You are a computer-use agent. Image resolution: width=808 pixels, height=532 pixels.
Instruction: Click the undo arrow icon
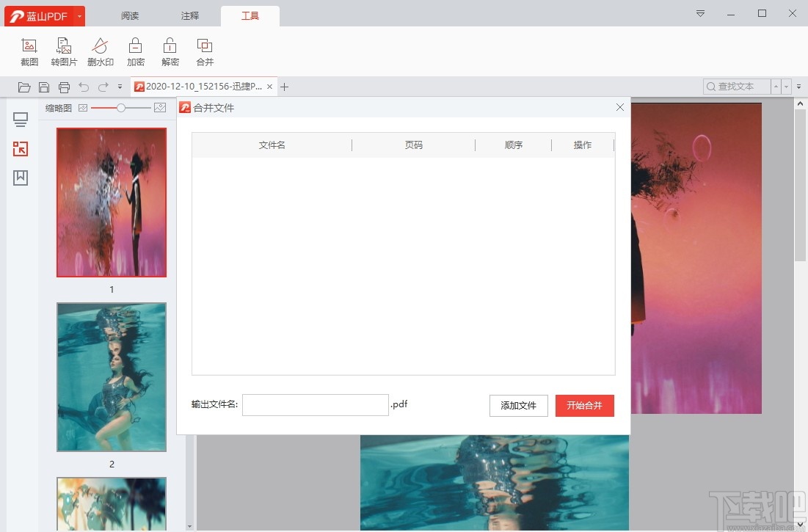pos(83,87)
